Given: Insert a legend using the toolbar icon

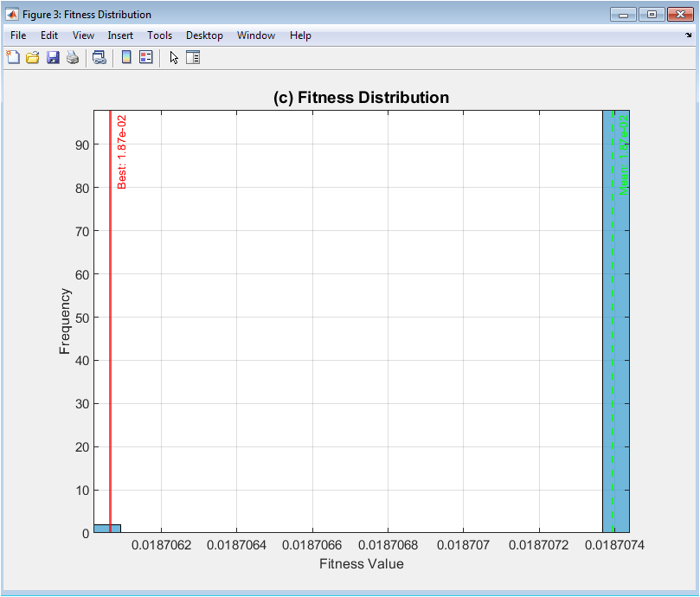Looking at the screenshot, I should (x=146, y=57).
